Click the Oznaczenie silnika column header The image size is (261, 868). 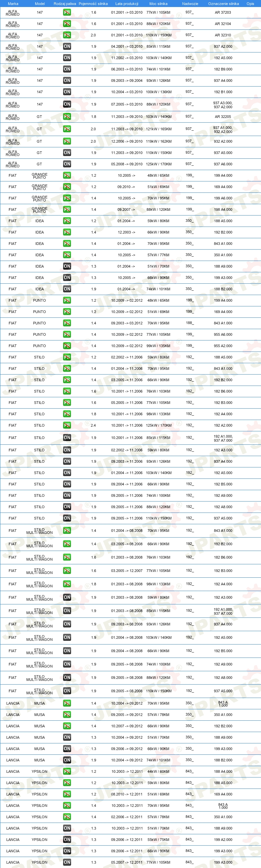(223, 4)
